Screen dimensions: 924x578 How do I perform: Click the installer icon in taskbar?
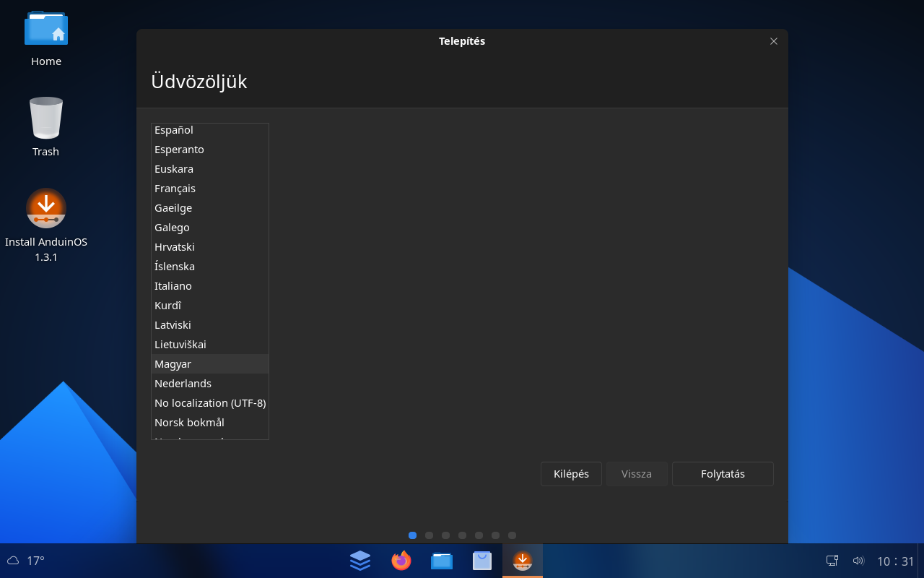click(x=523, y=561)
